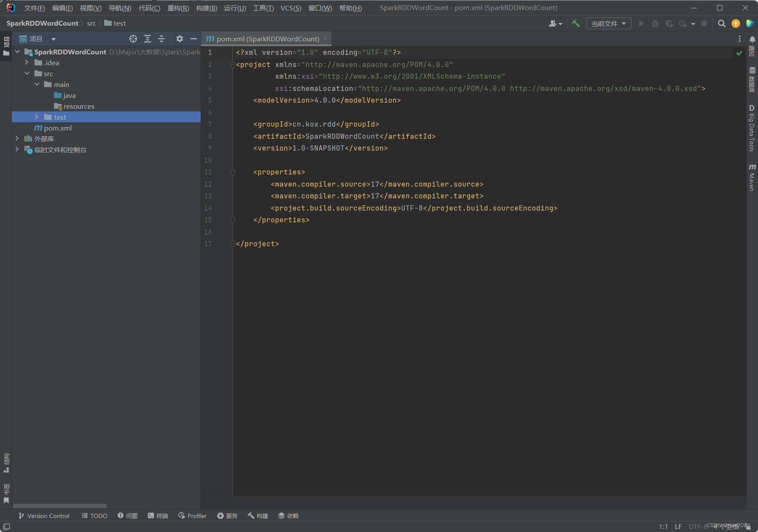Open the TODO tool window

[94, 516]
